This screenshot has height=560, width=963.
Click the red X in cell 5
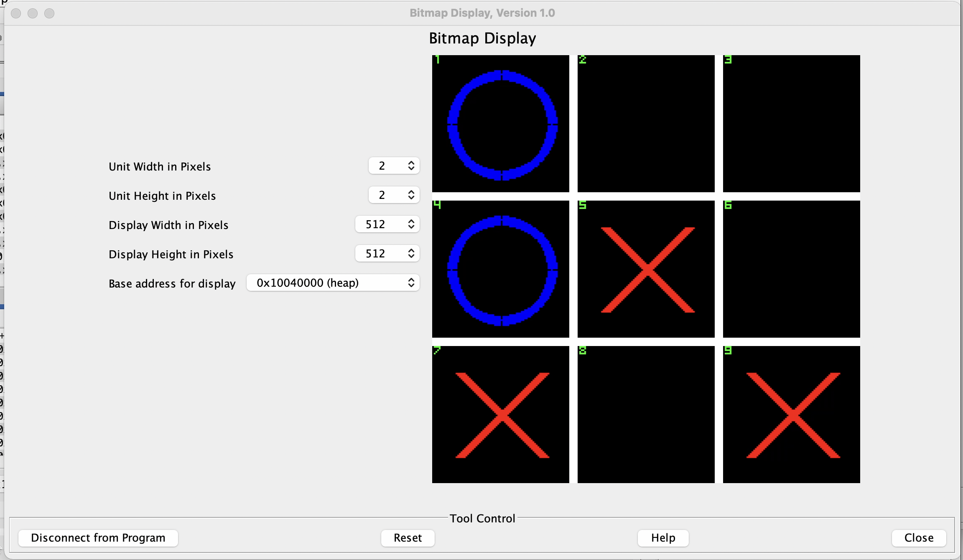[647, 270]
